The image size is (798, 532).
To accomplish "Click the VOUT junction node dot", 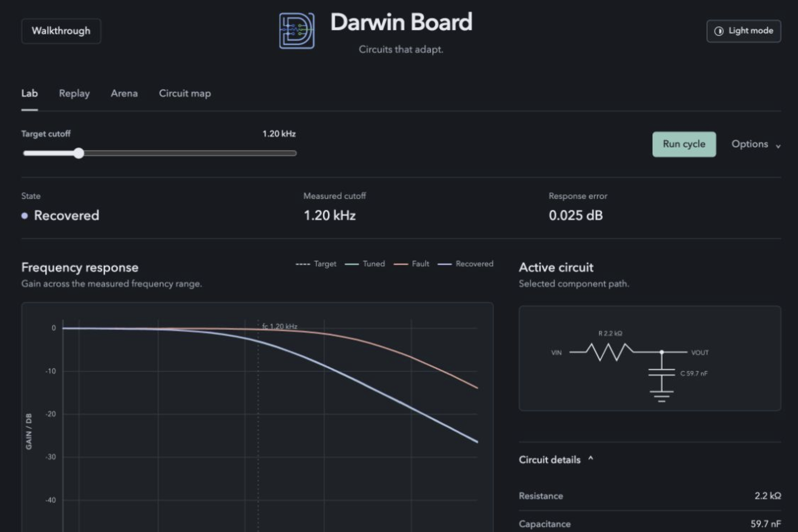I will (x=662, y=352).
